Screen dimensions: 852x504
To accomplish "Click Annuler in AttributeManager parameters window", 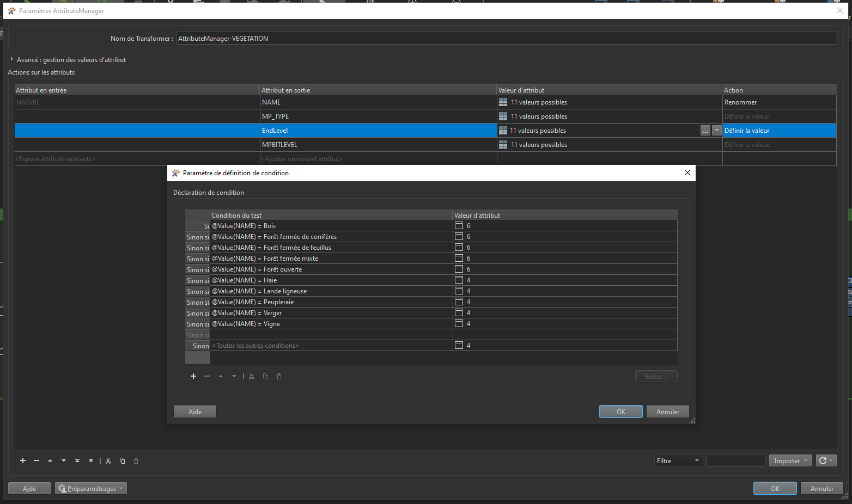I will [x=822, y=488].
